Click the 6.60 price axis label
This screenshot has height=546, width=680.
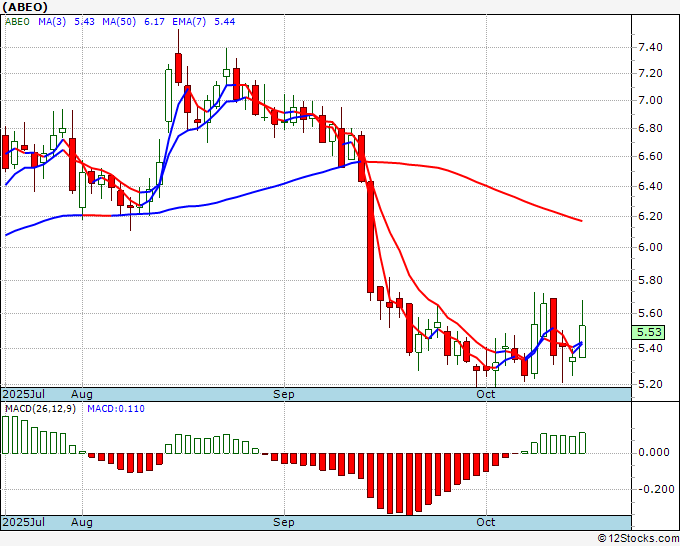pos(650,156)
